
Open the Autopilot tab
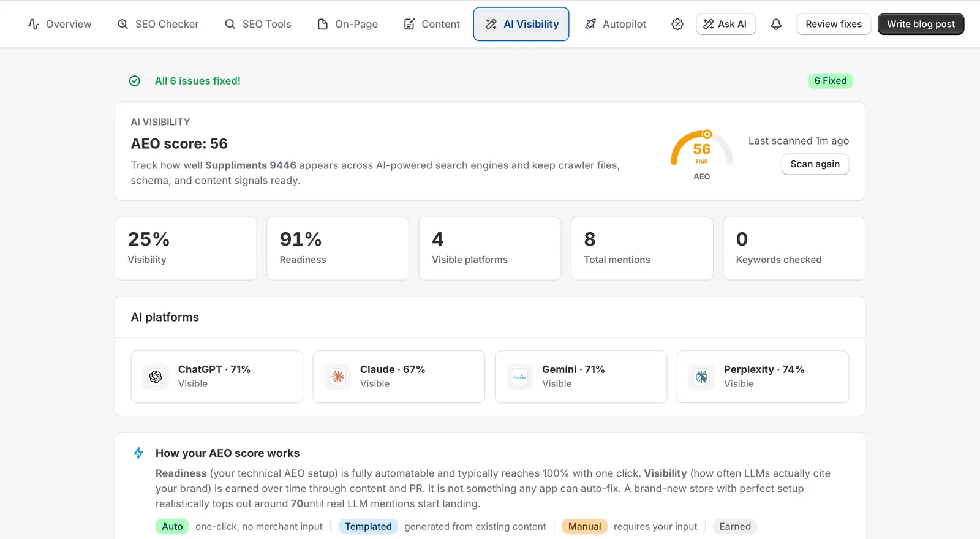pos(616,24)
